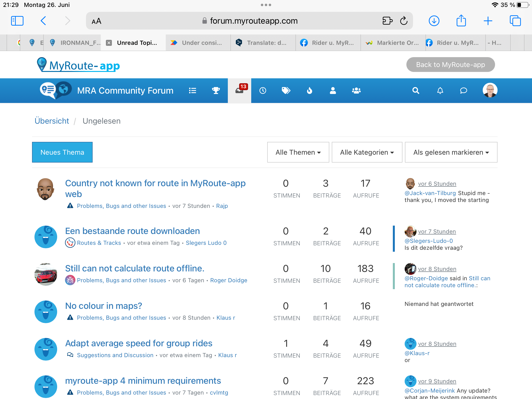This screenshot has height=399, width=532.
Task: Open topic No colour in maps?
Action: tap(103, 306)
